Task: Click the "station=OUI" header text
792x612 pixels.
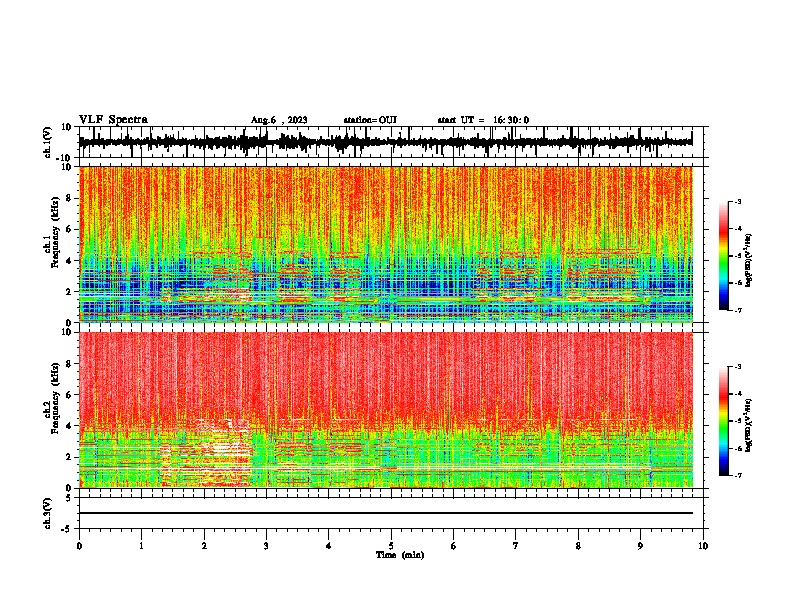Action: 370,120
